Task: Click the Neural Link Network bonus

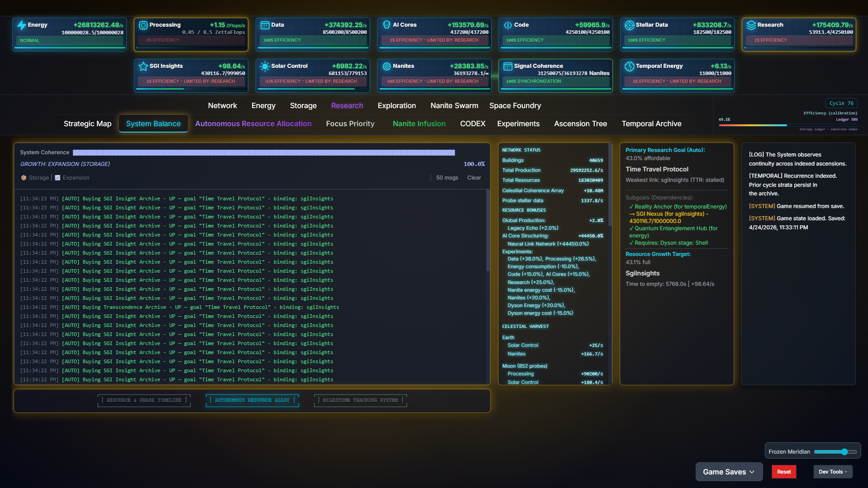Action: 548,244
